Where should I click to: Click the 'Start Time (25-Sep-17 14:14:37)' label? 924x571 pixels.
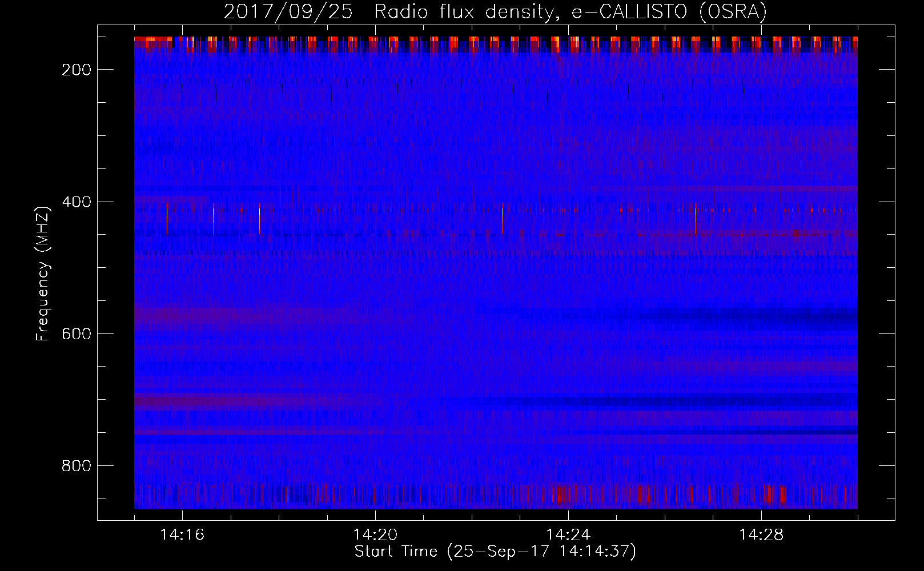coord(495,552)
